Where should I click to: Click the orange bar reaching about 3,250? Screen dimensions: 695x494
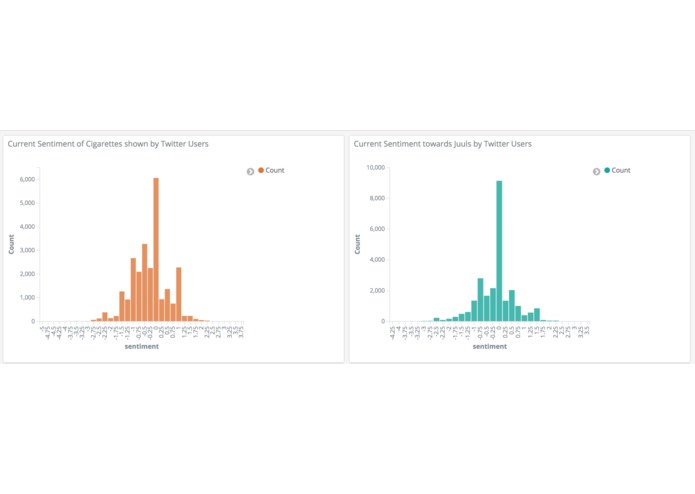click(144, 282)
